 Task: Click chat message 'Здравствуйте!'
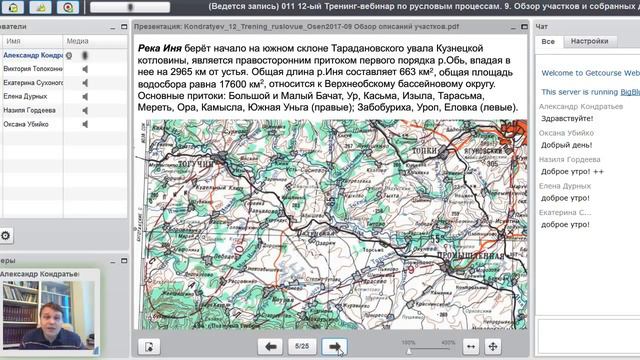(x=567, y=118)
